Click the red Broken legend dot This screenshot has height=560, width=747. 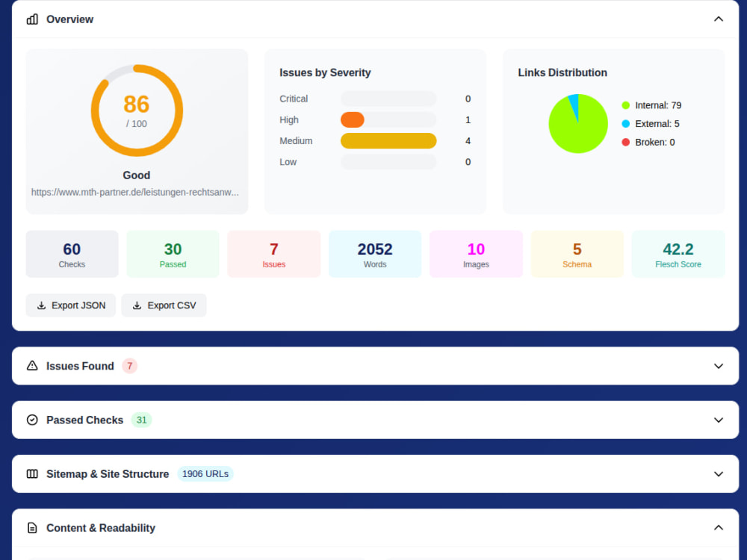pos(625,143)
